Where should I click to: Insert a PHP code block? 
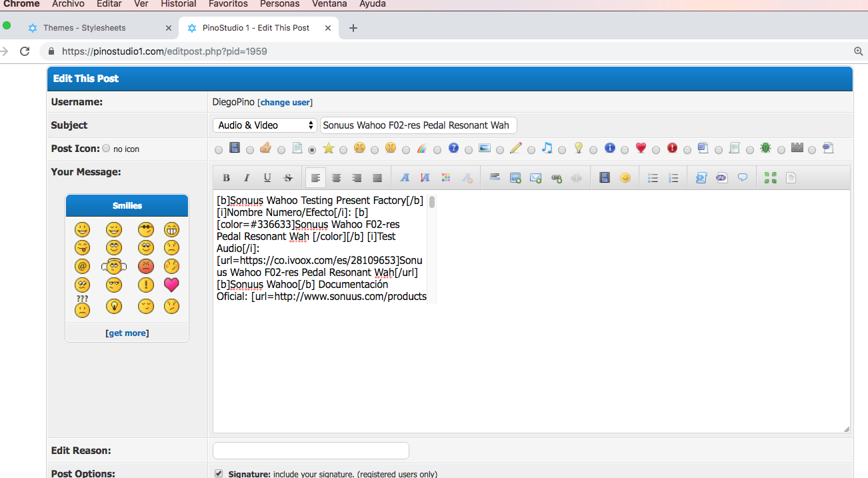coord(722,178)
